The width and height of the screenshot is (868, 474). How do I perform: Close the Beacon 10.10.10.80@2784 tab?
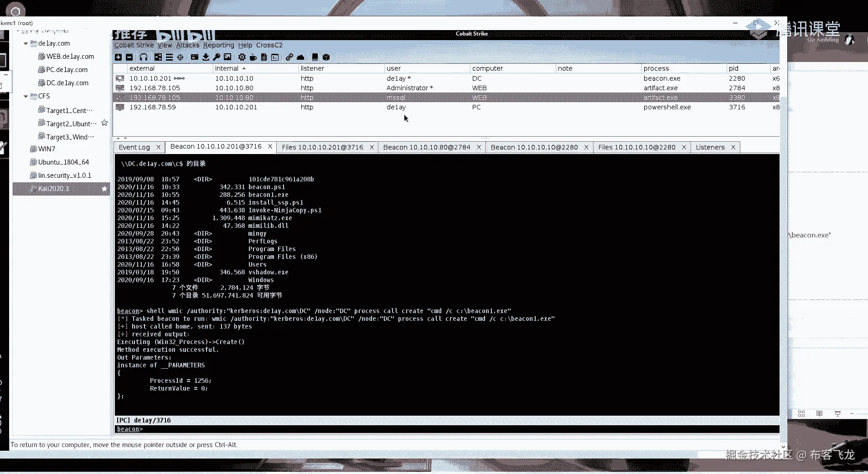pyautogui.click(x=479, y=147)
